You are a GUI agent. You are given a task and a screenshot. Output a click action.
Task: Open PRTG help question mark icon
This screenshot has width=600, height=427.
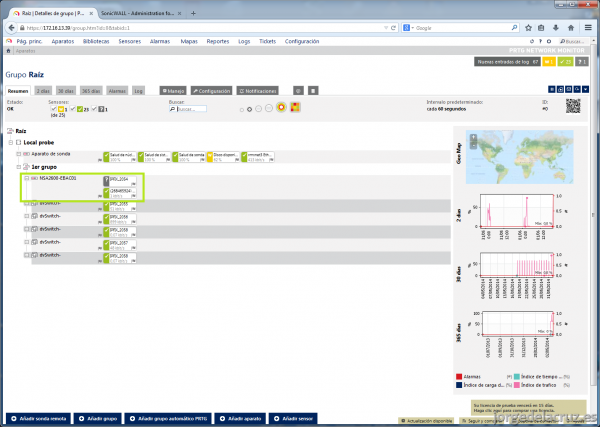pos(540,41)
